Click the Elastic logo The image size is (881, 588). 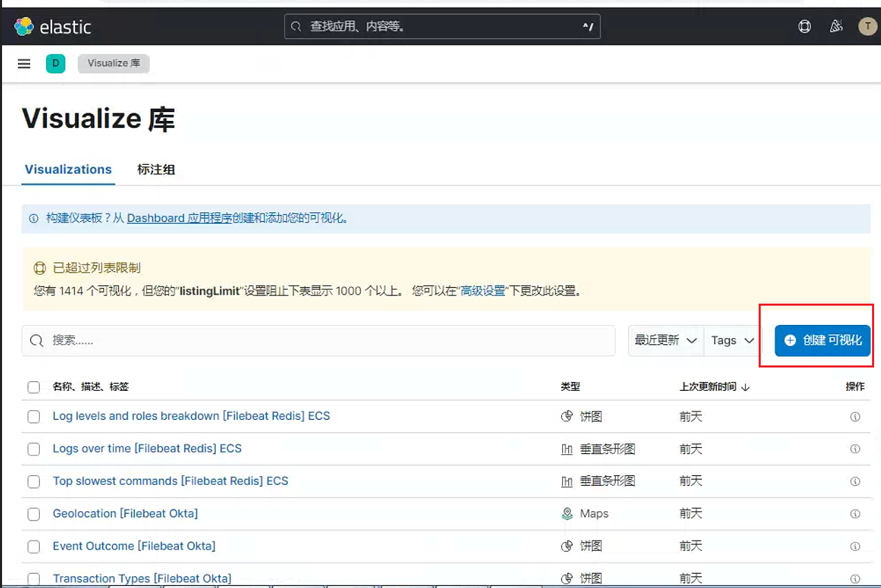click(53, 27)
